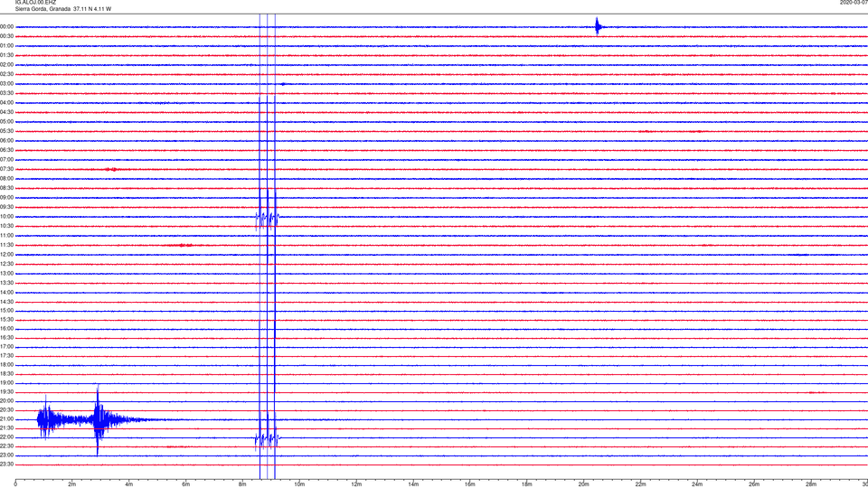Select the 19:30 time row label

coord(7,391)
